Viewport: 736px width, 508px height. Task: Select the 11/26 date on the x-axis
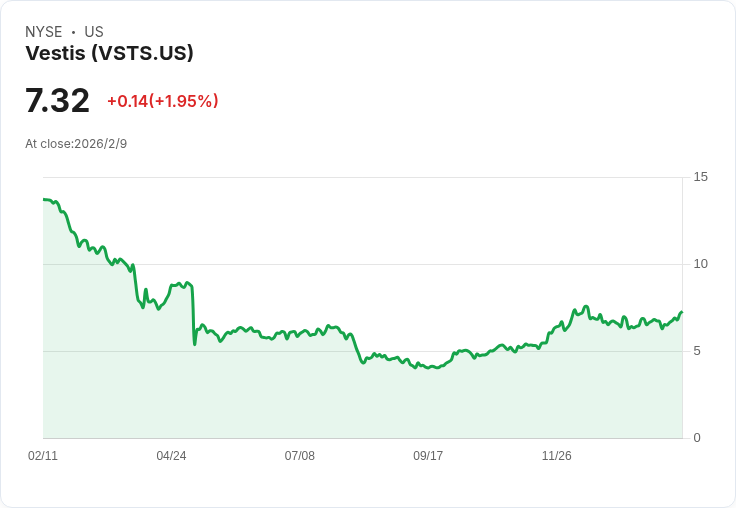point(556,456)
